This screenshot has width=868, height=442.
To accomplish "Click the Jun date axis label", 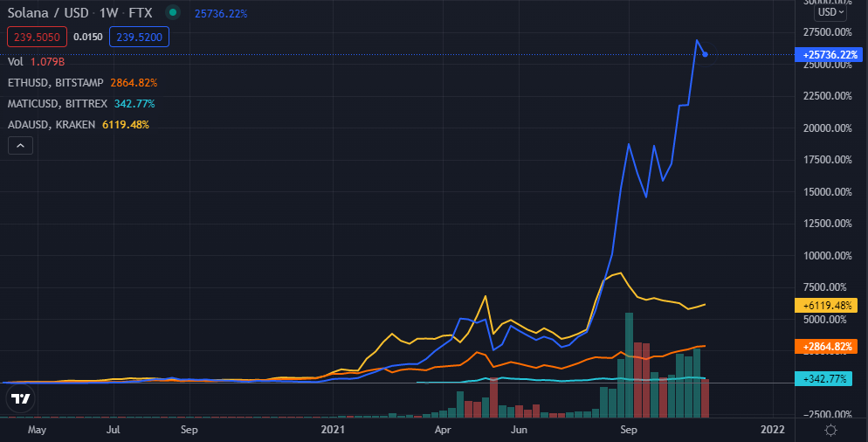I will (x=519, y=430).
